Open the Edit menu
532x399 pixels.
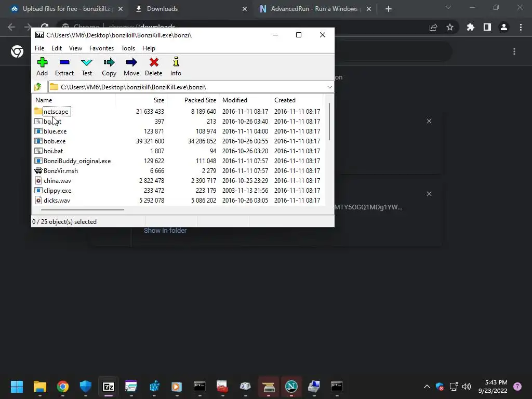pos(56,48)
